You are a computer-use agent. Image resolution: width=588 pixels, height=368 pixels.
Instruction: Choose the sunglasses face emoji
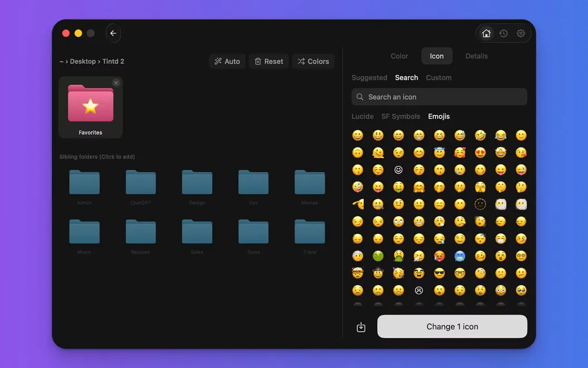coord(439,273)
